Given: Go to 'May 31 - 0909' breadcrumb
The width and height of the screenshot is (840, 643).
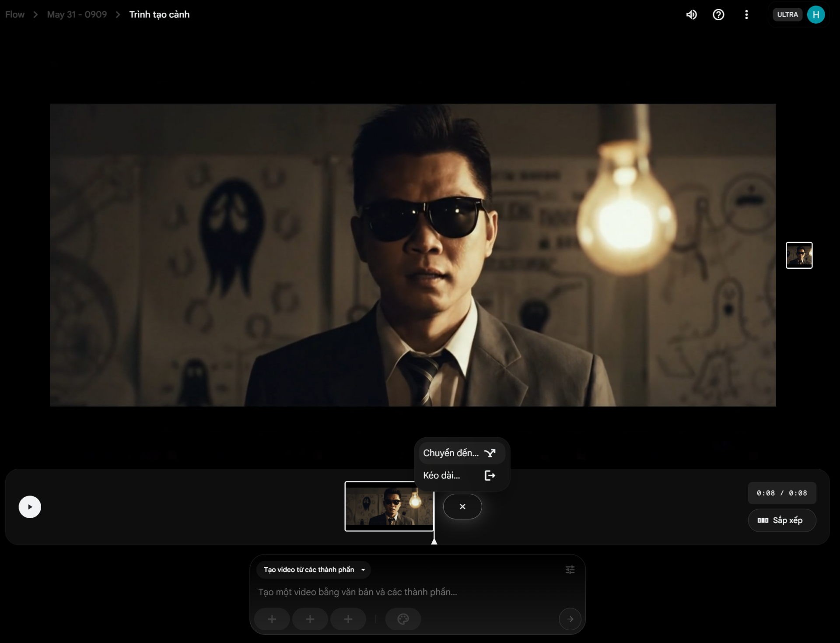Looking at the screenshot, I should pyautogui.click(x=77, y=14).
